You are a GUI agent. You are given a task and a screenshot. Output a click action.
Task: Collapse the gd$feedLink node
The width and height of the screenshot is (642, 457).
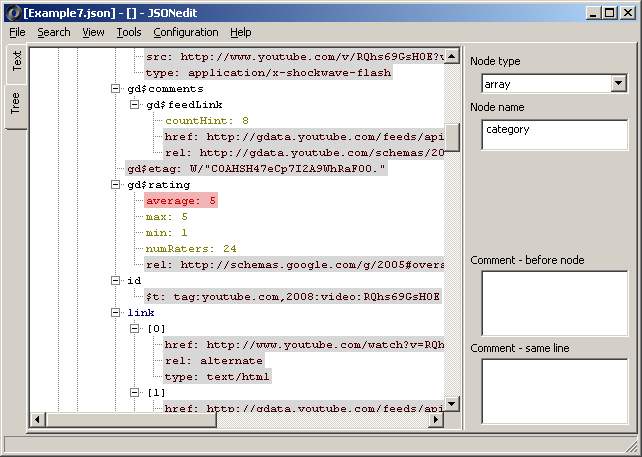coord(135,105)
